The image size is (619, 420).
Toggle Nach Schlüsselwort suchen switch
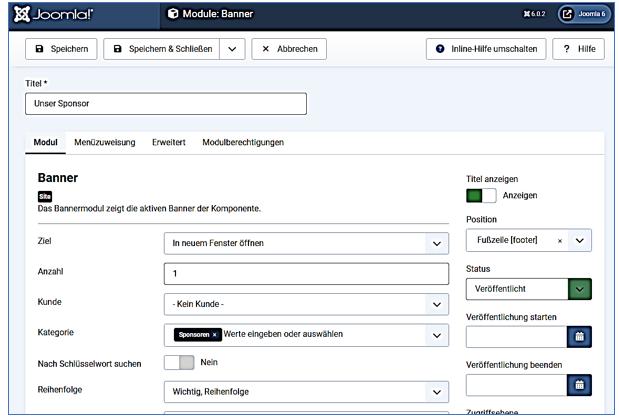coord(179,362)
